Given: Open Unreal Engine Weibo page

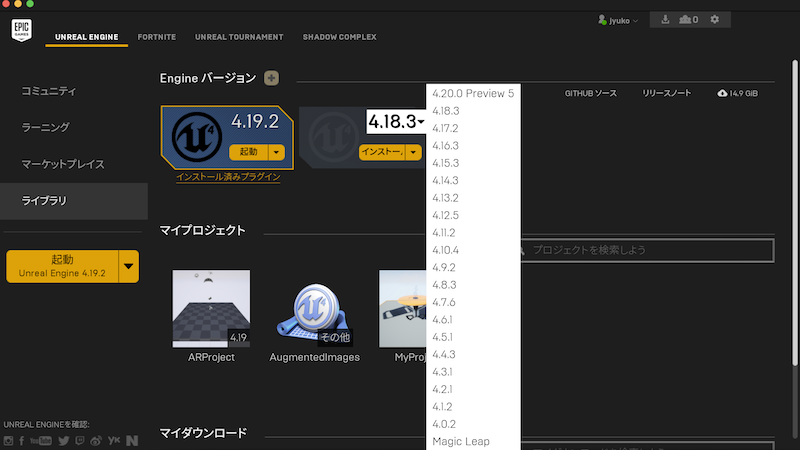Looking at the screenshot, I should click(x=96, y=440).
